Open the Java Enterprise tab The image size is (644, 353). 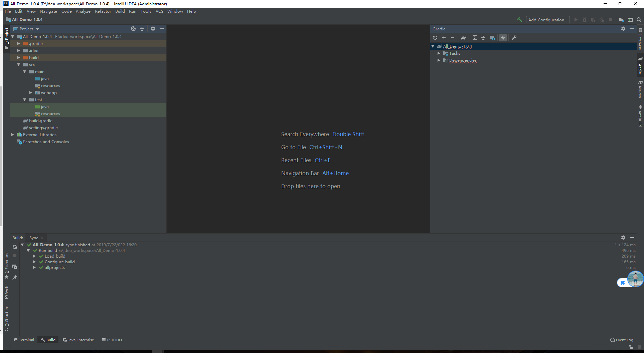[78, 340]
